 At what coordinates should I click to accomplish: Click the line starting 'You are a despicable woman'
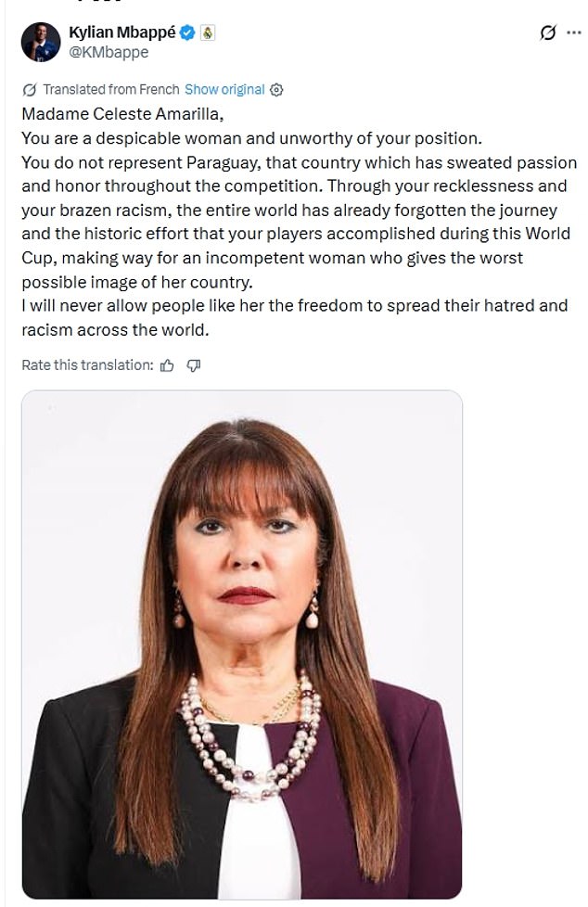coord(251,138)
